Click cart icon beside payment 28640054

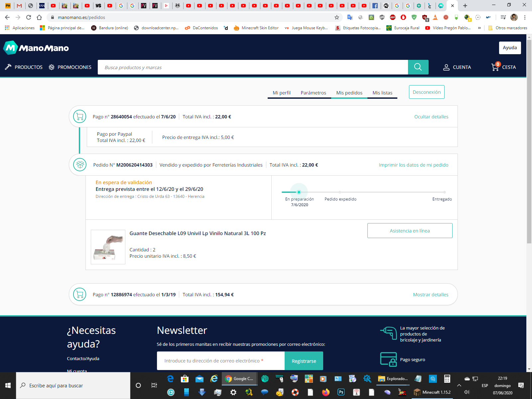80,116
